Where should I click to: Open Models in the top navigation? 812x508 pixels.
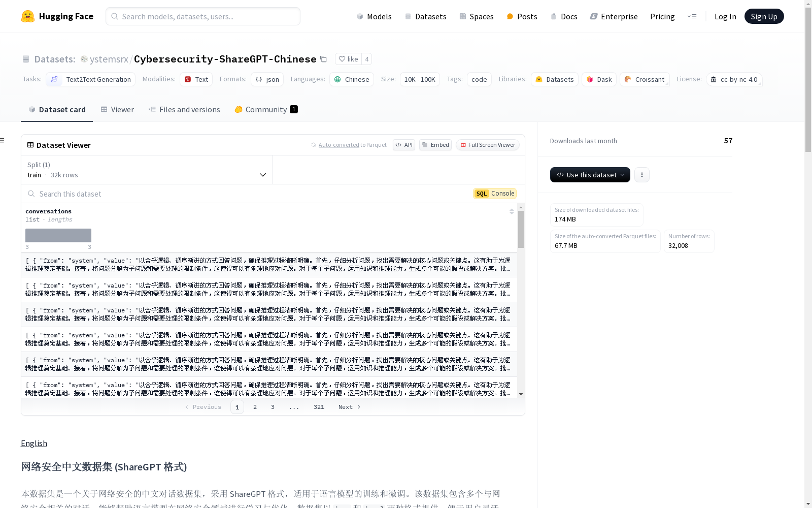pos(374,16)
